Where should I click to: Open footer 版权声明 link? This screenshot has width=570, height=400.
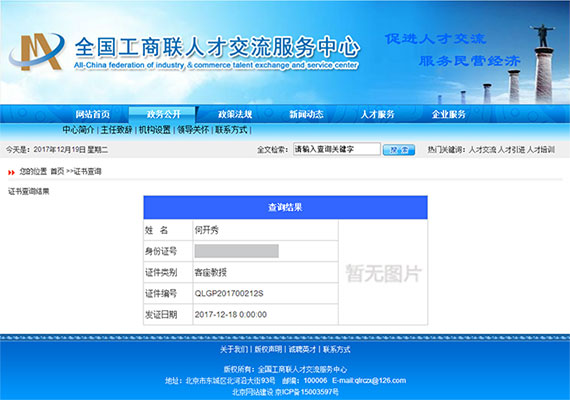coord(268,349)
